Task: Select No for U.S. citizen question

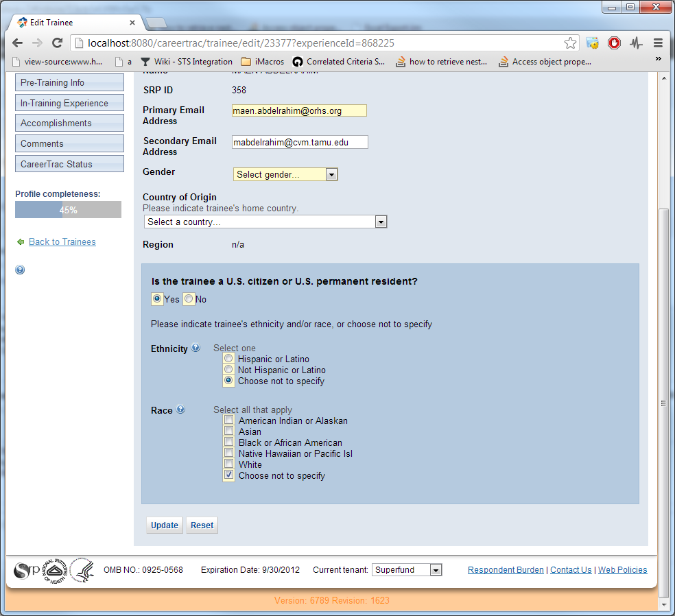Action: pos(189,298)
